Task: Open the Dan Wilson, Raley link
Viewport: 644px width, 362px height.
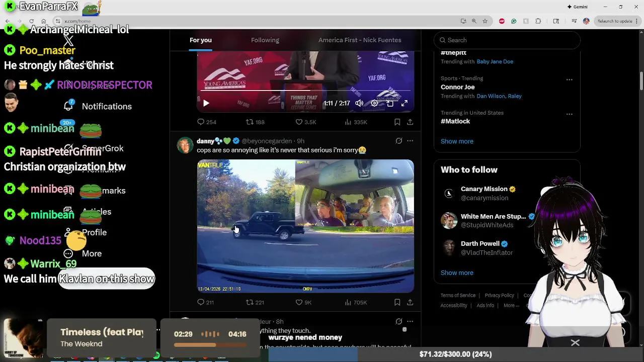Action: (x=499, y=96)
